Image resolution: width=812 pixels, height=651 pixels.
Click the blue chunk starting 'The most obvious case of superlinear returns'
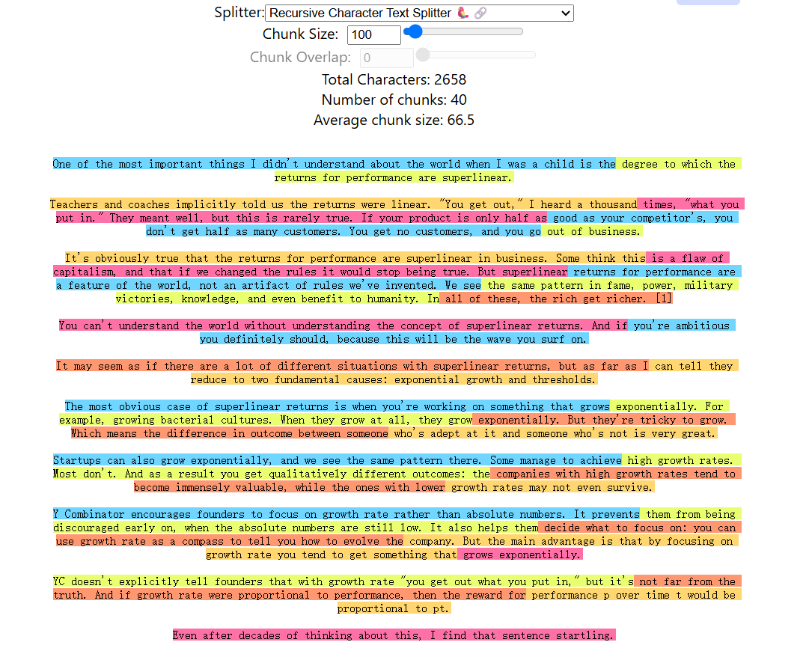click(337, 406)
